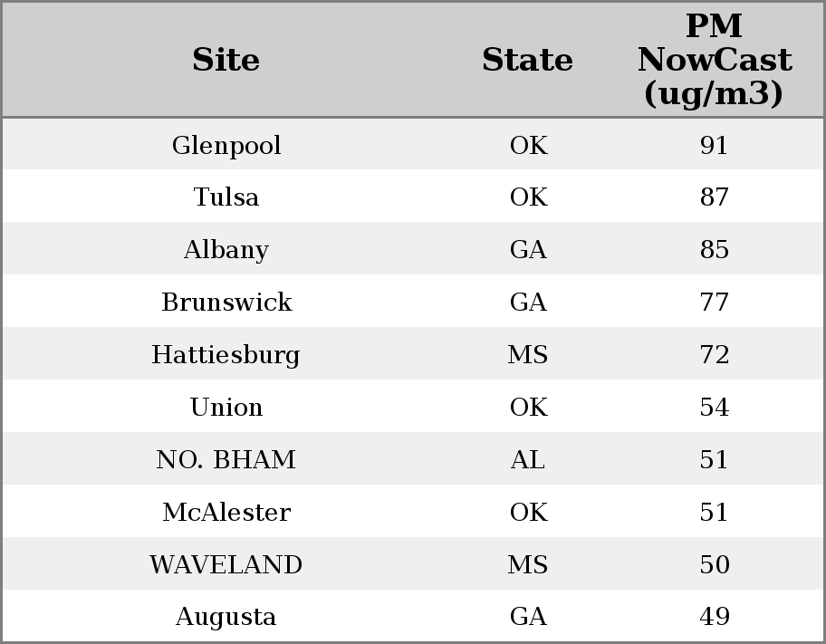Click the AL state cell
The image size is (826, 644).
[528, 460]
